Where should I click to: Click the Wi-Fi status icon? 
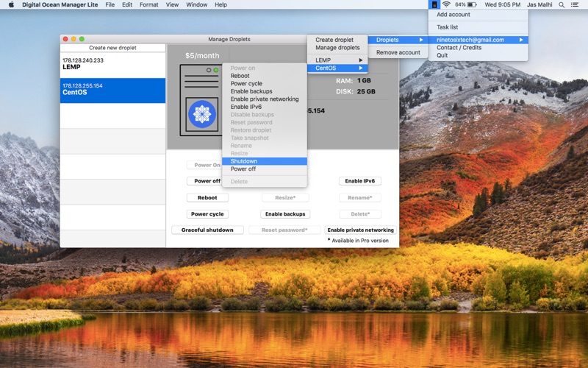[446, 4]
